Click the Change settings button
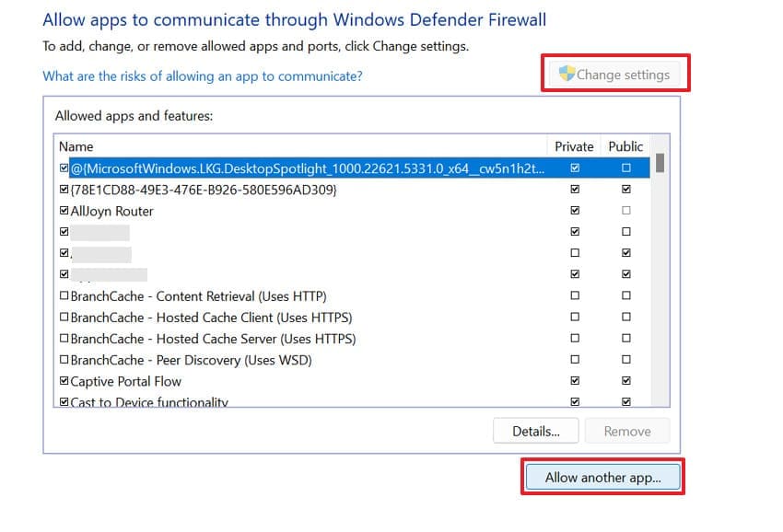 [614, 75]
